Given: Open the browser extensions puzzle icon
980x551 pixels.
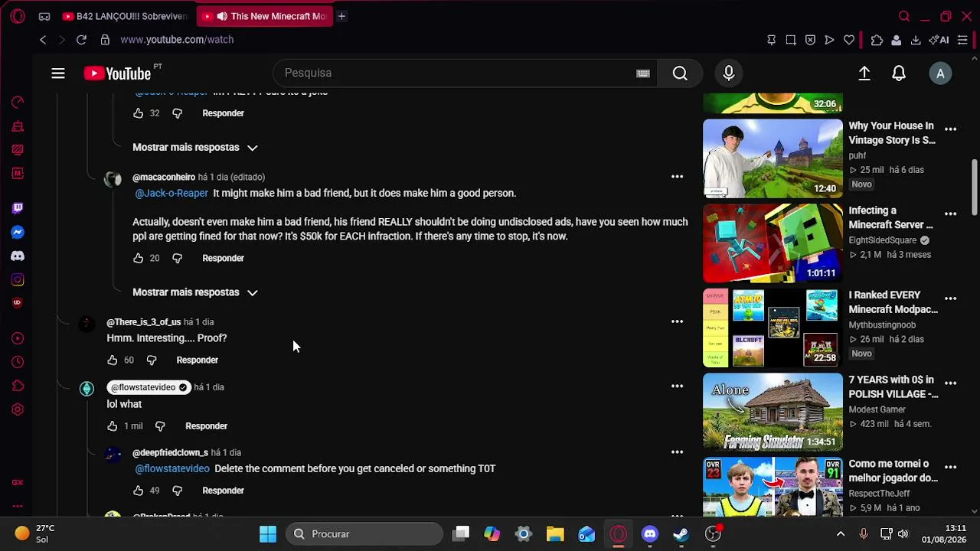Looking at the screenshot, I should click(877, 40).
